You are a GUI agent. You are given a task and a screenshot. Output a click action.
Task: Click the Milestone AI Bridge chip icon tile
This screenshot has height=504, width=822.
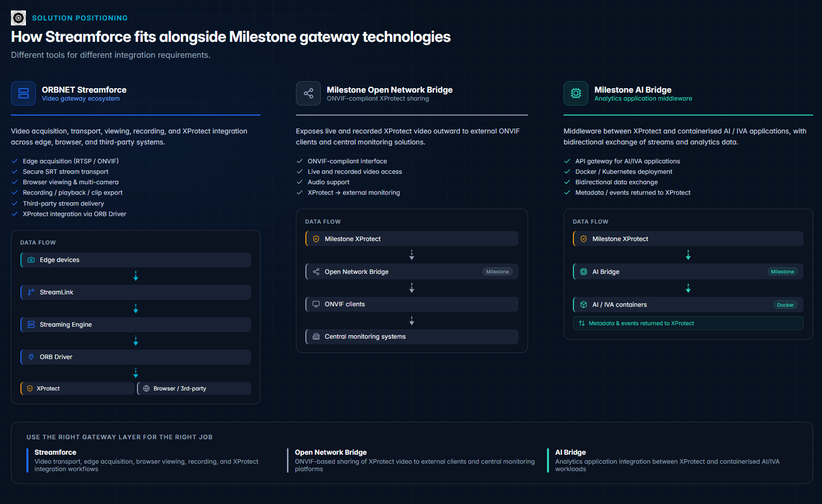pyautogui.click(x=576, y=93)
